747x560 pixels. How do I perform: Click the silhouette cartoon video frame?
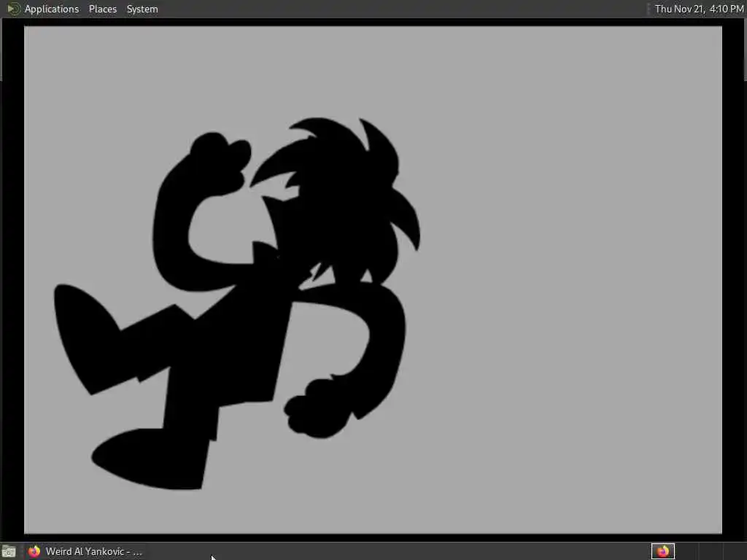(x=373, y=280)
